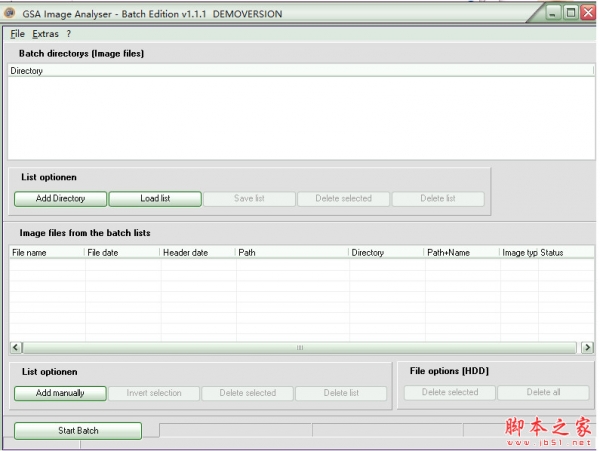
Task: Sort by Path column header
Action: (292, 252)
